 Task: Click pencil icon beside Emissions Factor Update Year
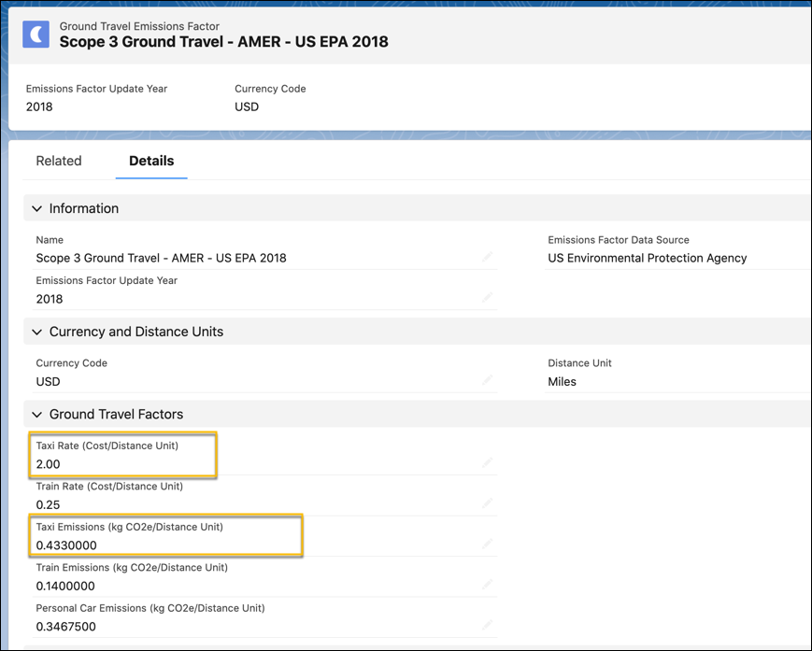[488, 298]
